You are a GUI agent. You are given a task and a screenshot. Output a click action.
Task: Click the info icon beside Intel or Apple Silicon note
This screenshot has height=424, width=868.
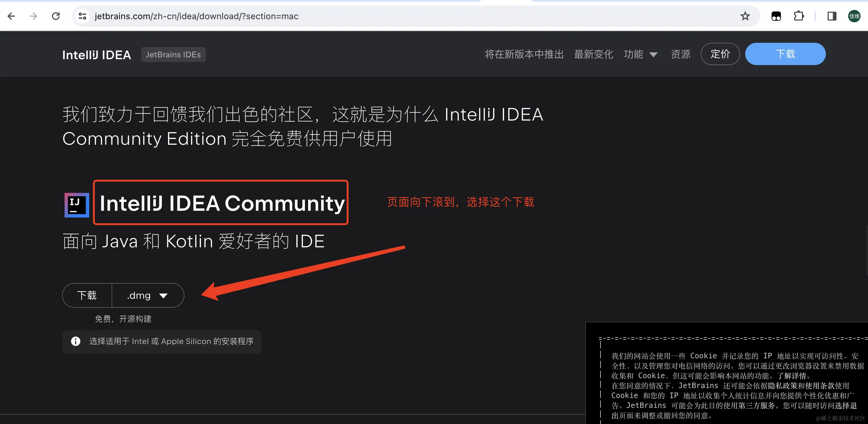click(x=75, y=341)
